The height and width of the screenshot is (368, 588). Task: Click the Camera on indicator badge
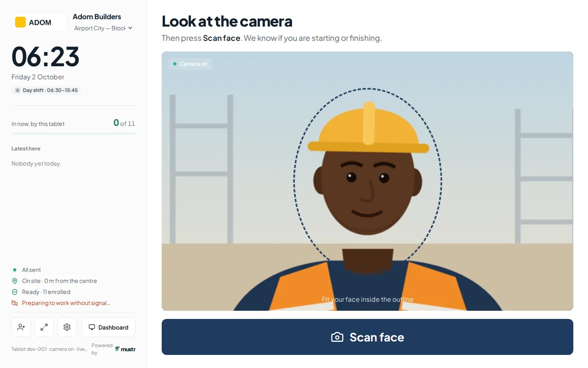point(190,64)
